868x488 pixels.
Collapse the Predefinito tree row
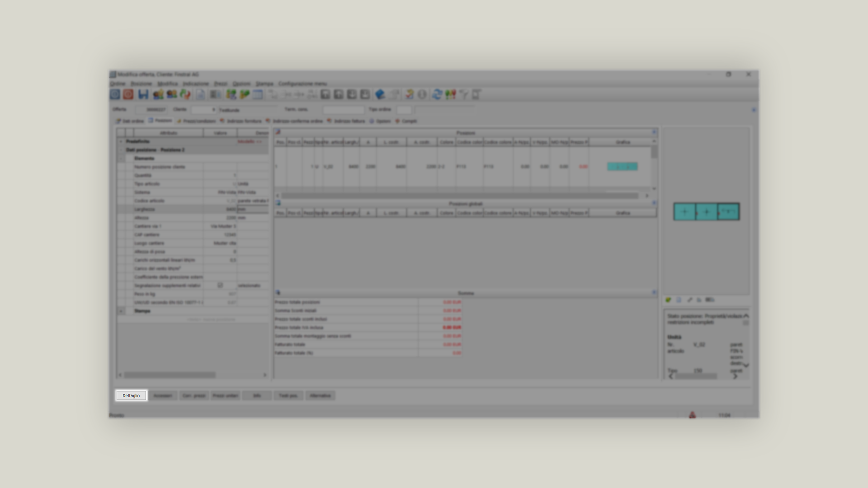click(x=121, y=141)
